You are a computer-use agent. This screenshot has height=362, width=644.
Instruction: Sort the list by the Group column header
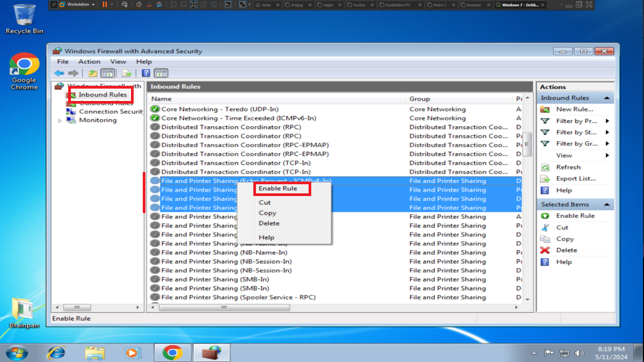tap(460, 99)
